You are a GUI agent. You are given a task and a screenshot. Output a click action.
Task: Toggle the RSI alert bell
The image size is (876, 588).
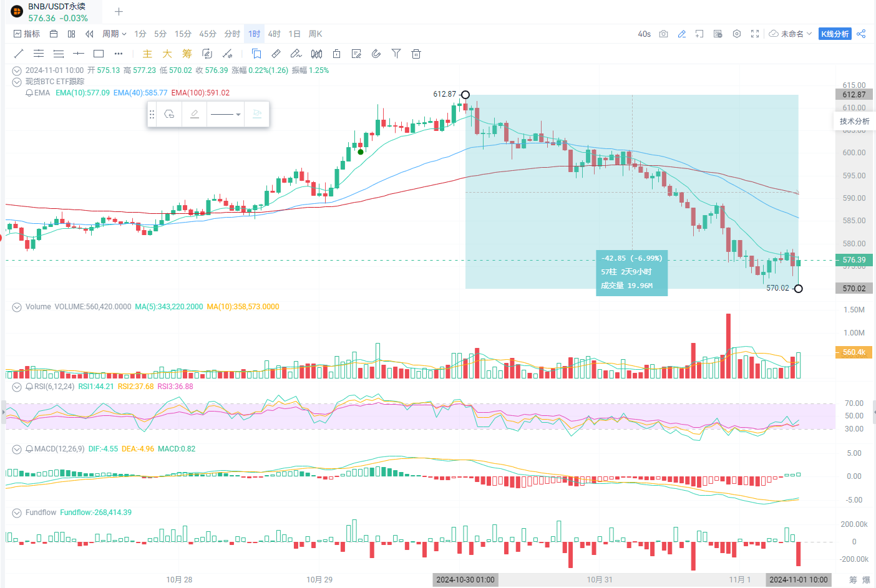click(x=29, y=387)
